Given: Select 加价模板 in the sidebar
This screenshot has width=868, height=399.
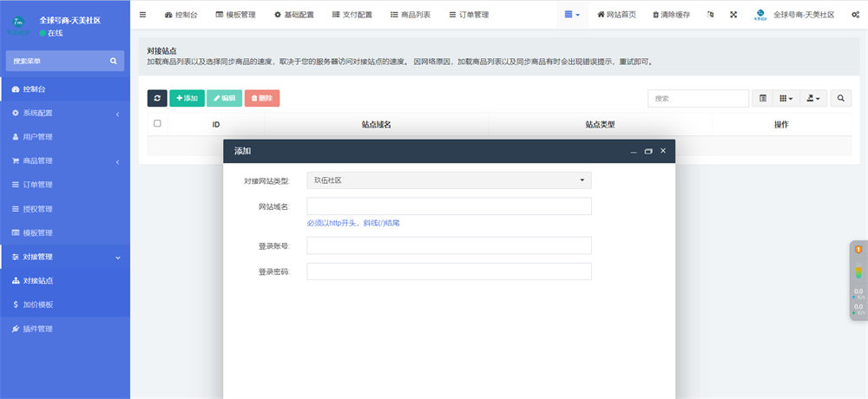Looking at the screenshot, I should click(x=38, y=305).
